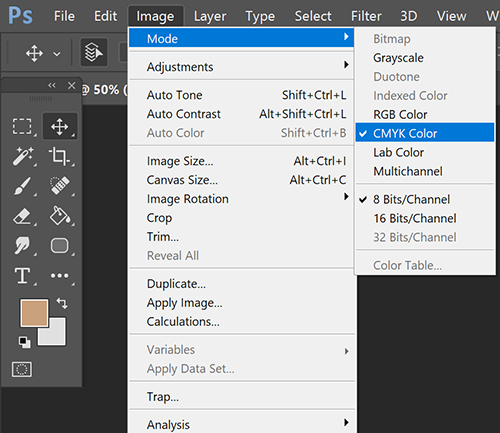Select the Rectangular Marquee tool

[x=22, y=126]
